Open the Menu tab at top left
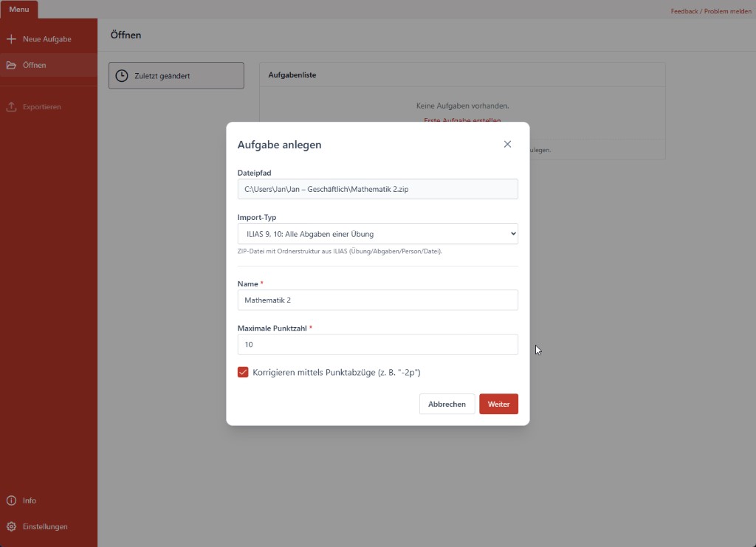 click(x=18, y=9)
